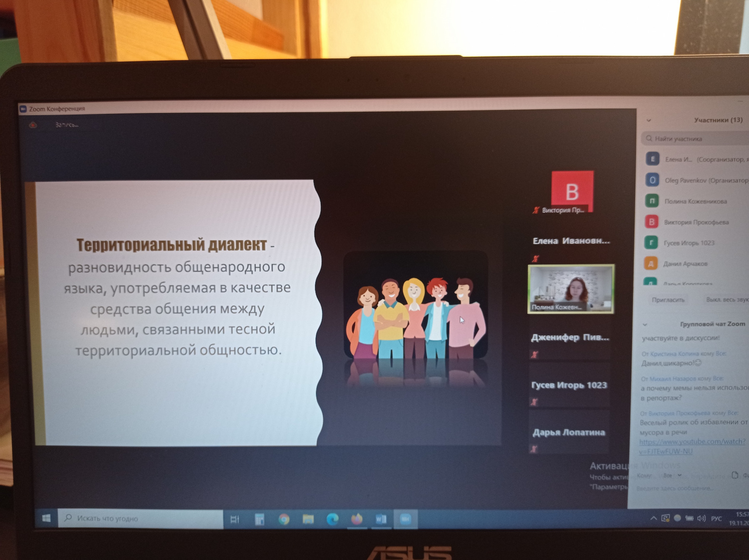The width and height of the screenshot is (749, 560).
Task: Click the muted mic icon under Дарья Лопатина
Action: (534, 448)
